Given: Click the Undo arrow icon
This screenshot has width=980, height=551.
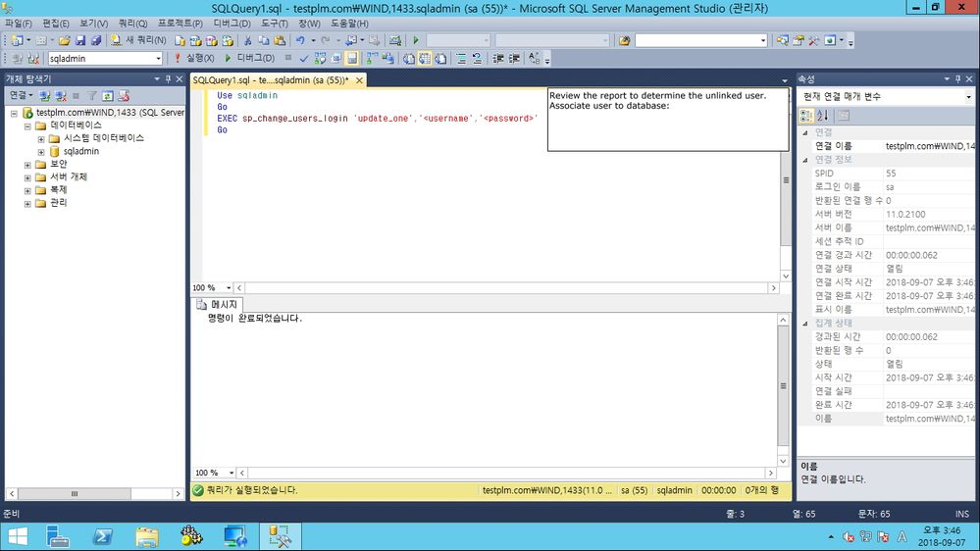Looking at the screenshot, I should [300, 40].
